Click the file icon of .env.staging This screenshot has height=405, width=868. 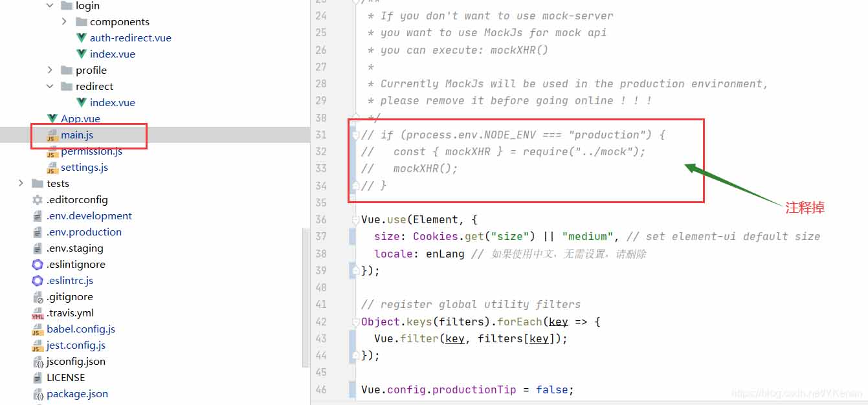pyautogui.click(x=38, y=248)
